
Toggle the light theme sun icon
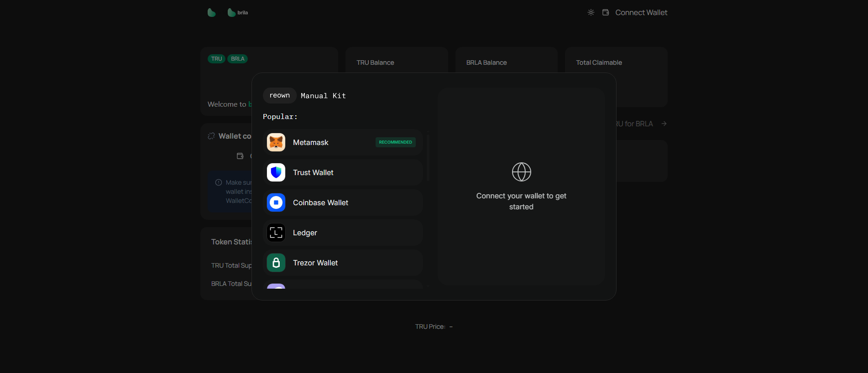point(591,12)
